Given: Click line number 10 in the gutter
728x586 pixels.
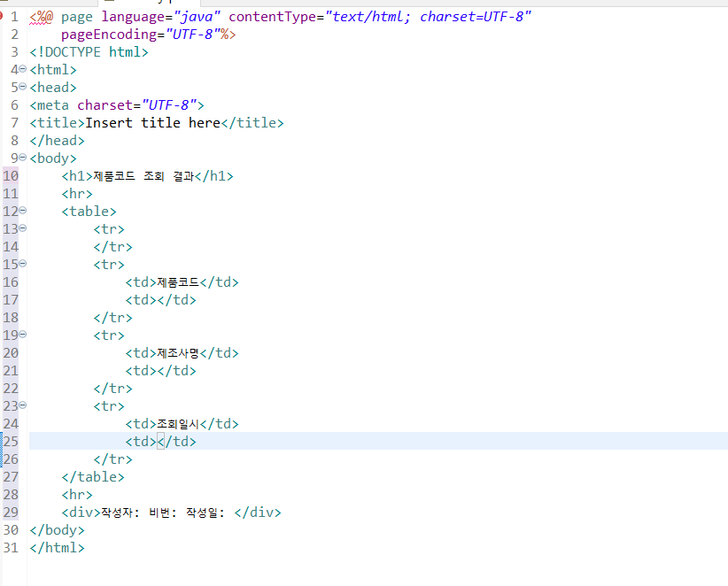Looking at the screenshot, I should [11, 176].
